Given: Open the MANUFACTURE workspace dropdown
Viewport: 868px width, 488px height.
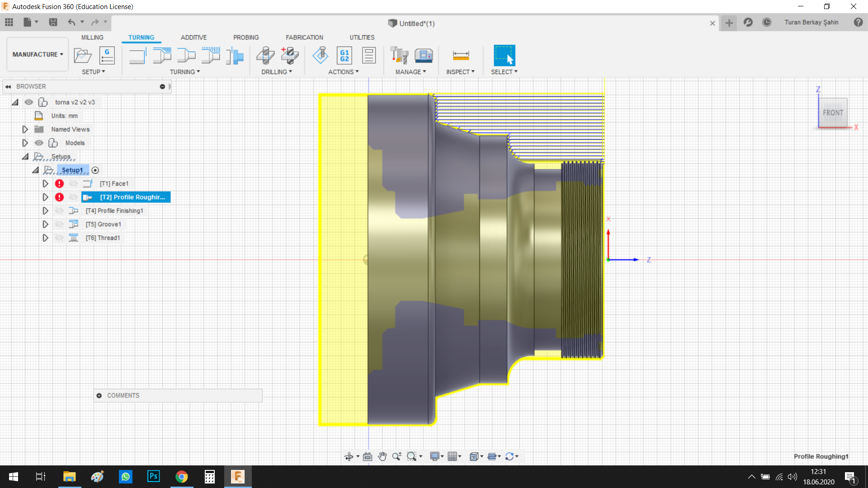Looking at the screenshot, I should point(38,54).
